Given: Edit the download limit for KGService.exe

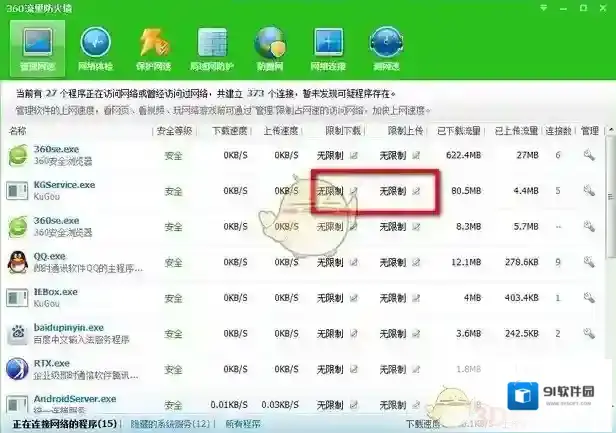Looking at the screenshot, I should 353,191.
